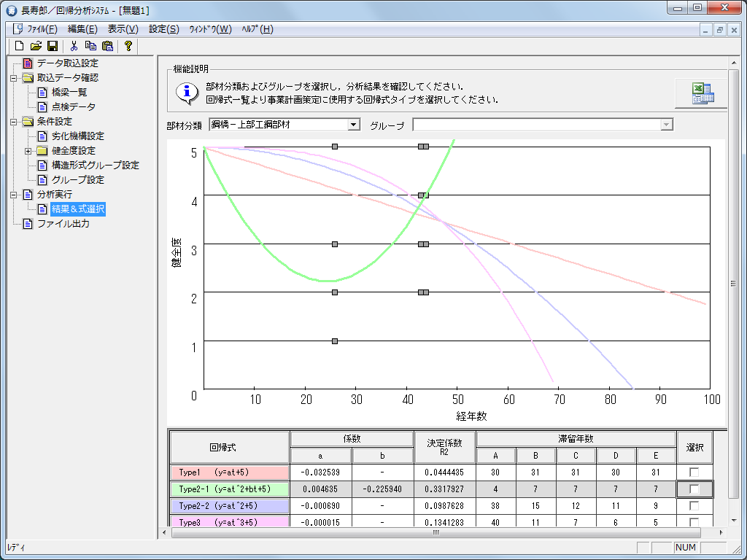The image size is (747, 560).
Task: Click the Paste clipboard toolbar icon
Action: [x=107, y=46]
